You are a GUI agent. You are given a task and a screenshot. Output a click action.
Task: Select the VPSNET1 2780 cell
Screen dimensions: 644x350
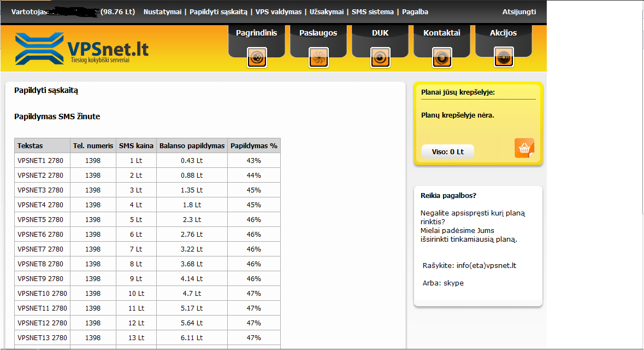pyautogui.click(x=42, y=160)
